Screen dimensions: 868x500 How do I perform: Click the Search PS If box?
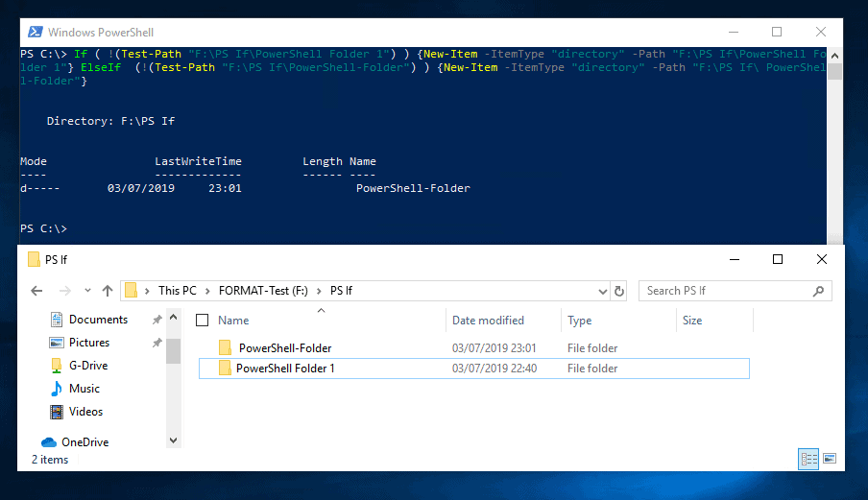click(x=735, y=291)
